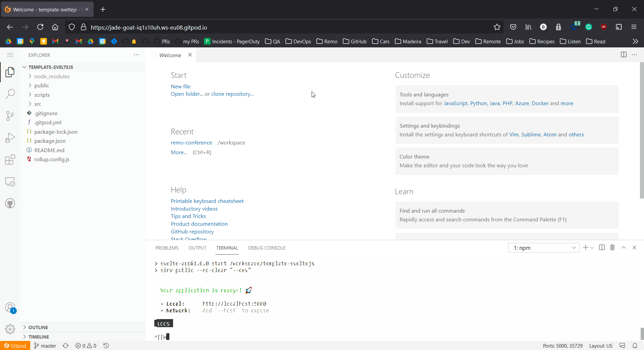Kill the terminal with the trash icon
The width and height of the screenshot is (644, 350).
pos(612,248)
